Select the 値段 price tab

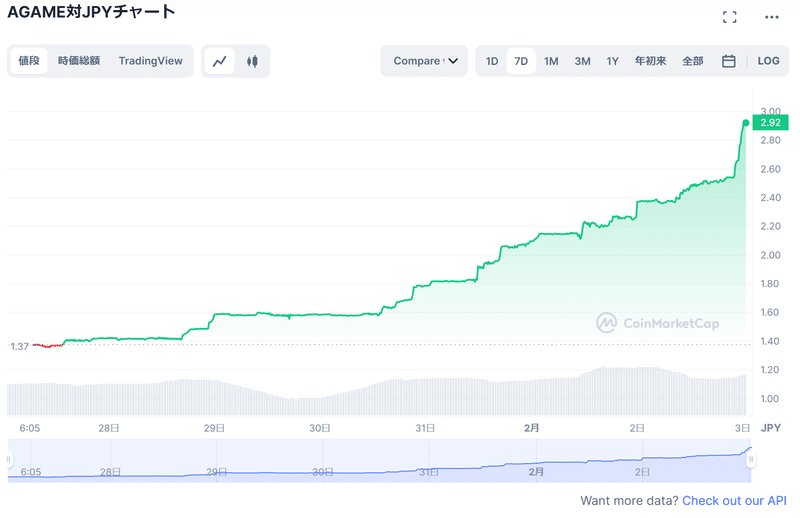click(29, 61)
